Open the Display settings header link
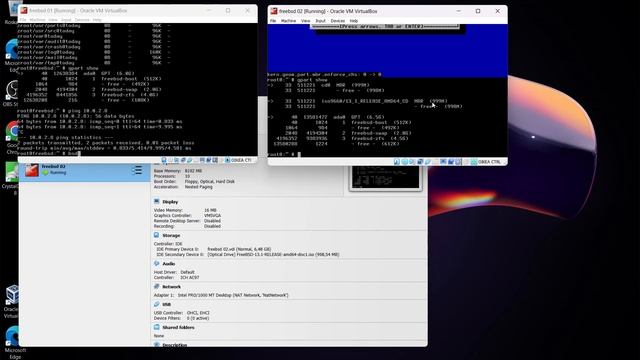This screenshot has width=640, height=360. coord(170,202)
